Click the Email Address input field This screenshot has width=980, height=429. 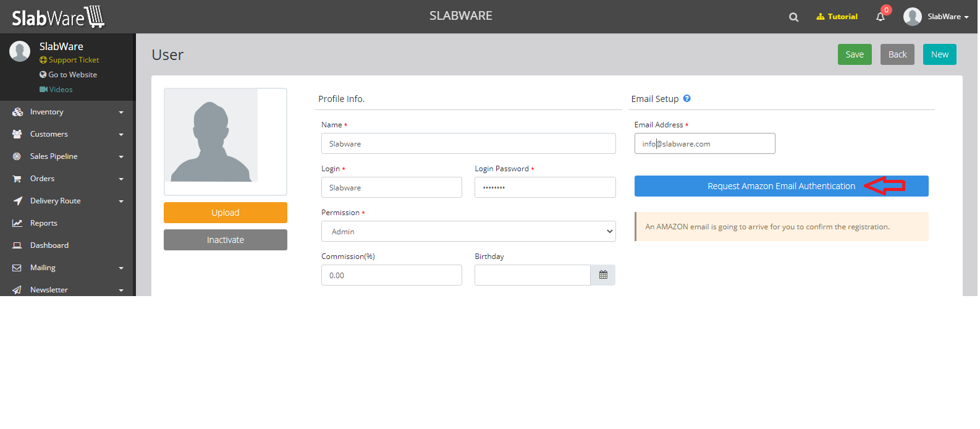pyautogui.click(x=704, y=143)
